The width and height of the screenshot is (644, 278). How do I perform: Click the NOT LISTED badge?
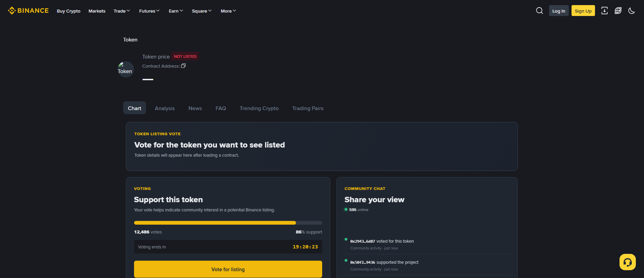pos(185,56)
